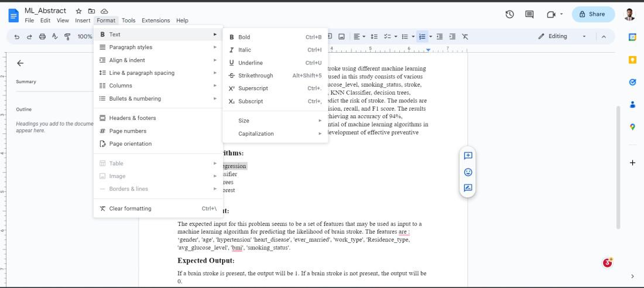Click the Increase indent icon
Image resolution: width=644 pixels, height=288 pixels.
(x=452, y=36)
